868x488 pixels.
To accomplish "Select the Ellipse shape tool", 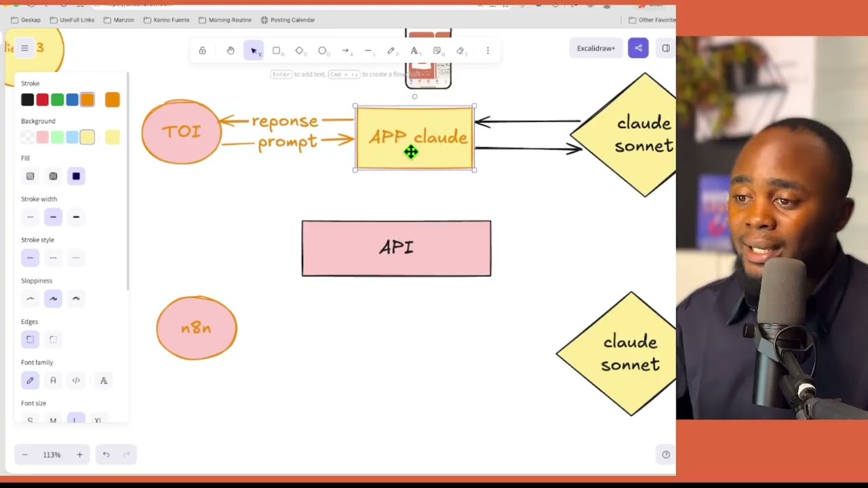I will point(323,50).
